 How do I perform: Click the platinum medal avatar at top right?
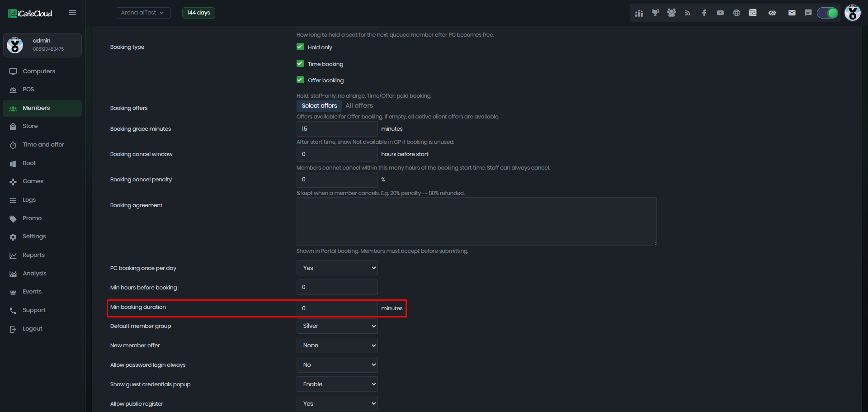[853, 13]
